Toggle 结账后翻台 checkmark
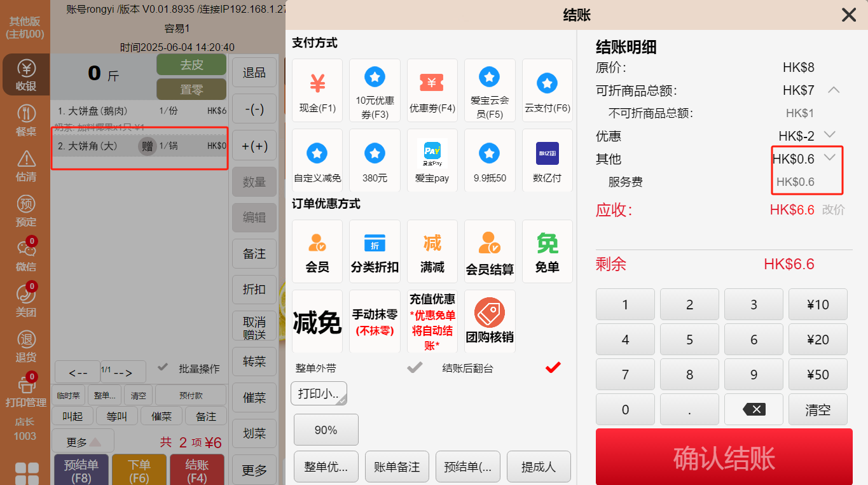Screen dimensions: 868x485 [553, 367]
